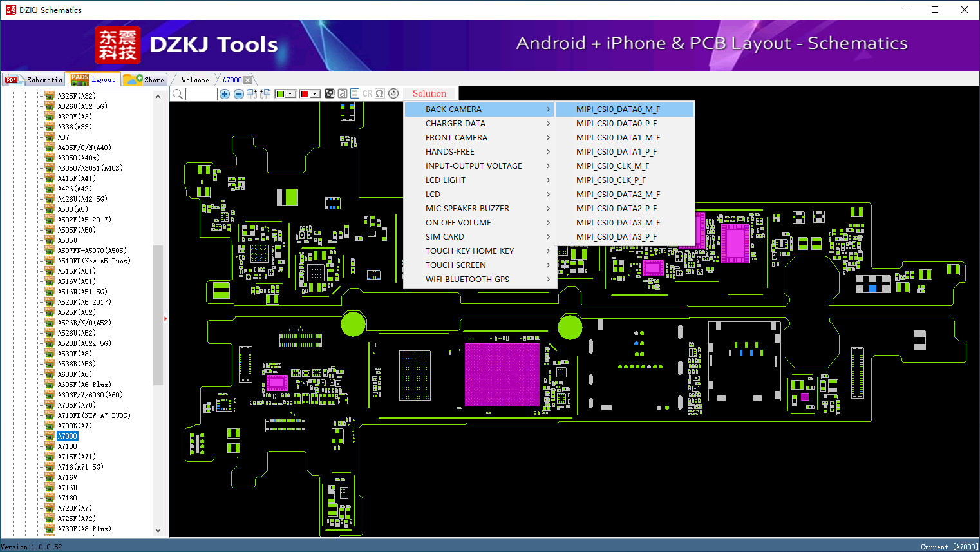Expand the WIFI BLUETOOTH GPS submenu arrow
Viewport: 980px width, 552px height.
coord(548,280)
